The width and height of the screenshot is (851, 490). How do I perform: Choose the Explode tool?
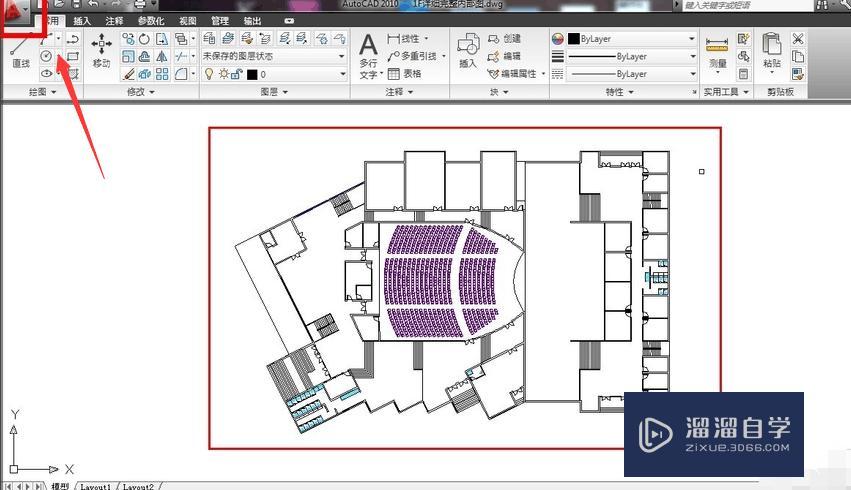tap(144, 74)
